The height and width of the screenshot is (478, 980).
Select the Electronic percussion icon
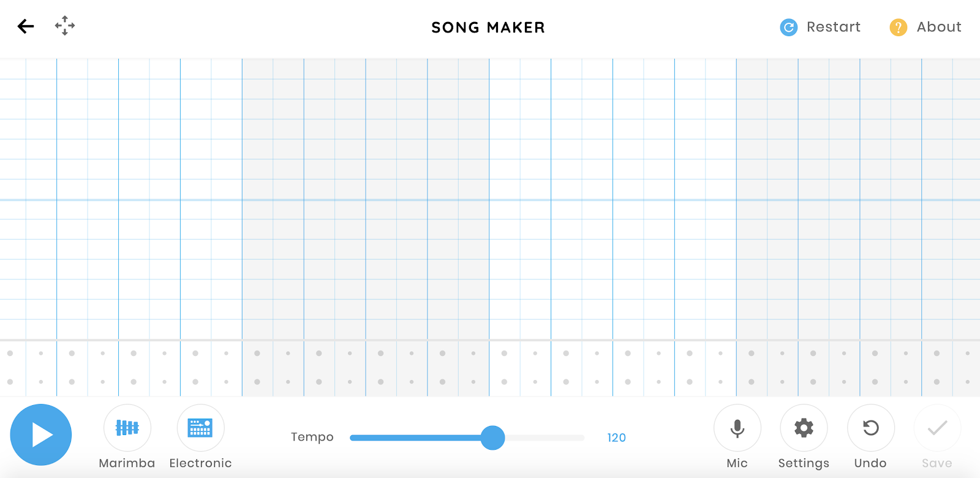(x=200, y=428)
